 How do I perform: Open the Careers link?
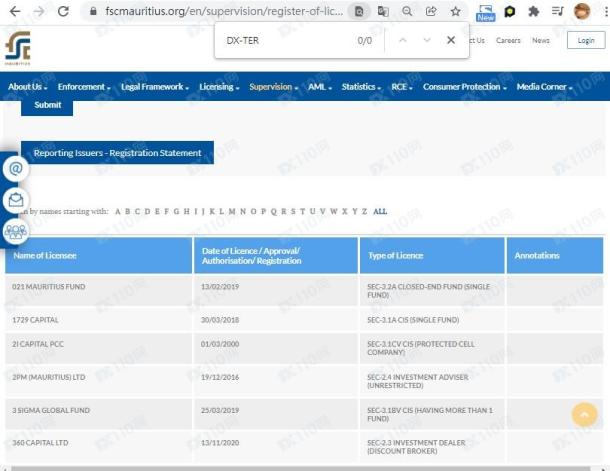508,40
